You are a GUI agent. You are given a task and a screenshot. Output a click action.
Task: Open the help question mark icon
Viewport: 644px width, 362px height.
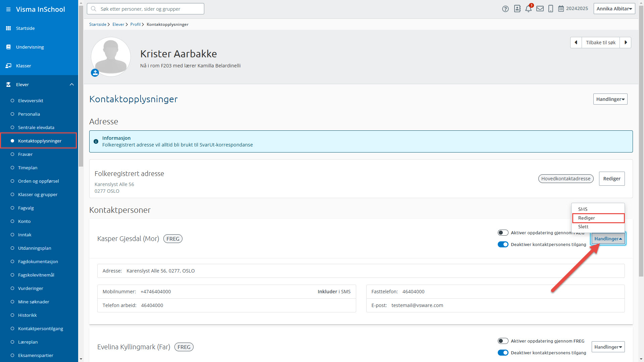[x=505, y=9]
